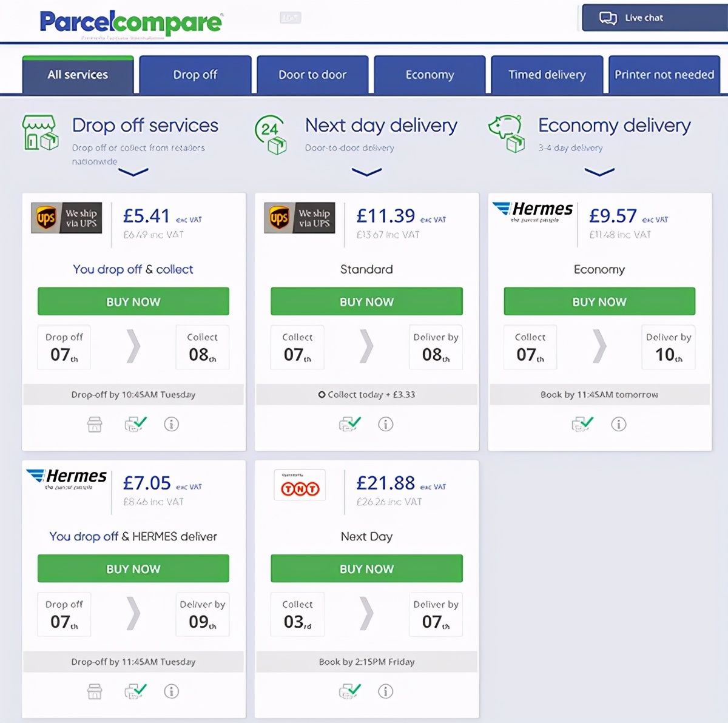Screen dimensions: 728x723
Task: Expand the Drop off services section chevron
Action: [x=133, y=173]
